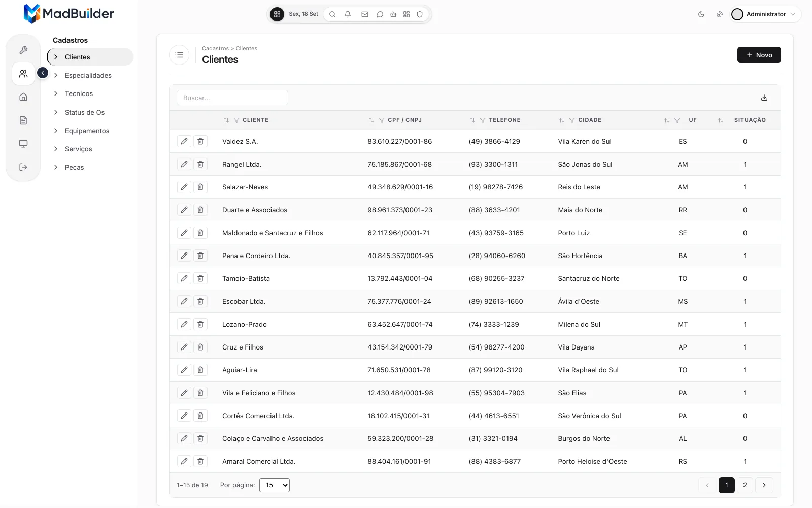Expand Serviços menu item
This screenshot has width=812, height=508.
[x=90, y=149]
